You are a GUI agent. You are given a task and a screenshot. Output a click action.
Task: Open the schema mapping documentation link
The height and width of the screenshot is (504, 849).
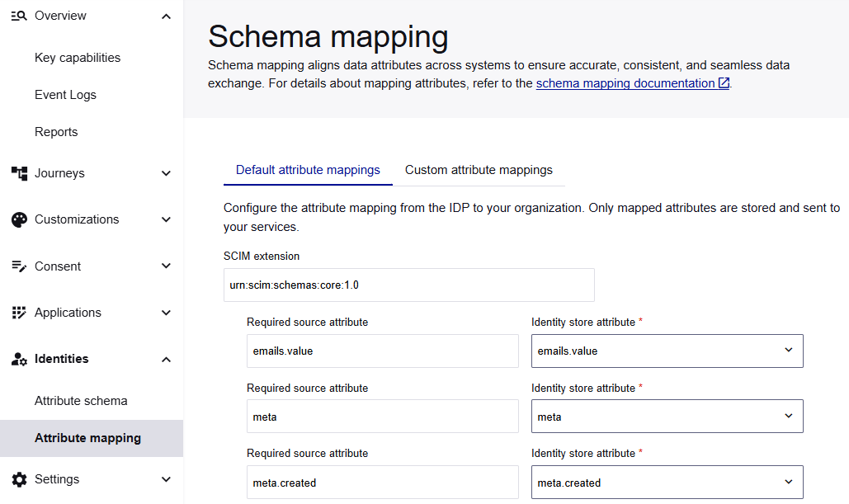(627, 82)
